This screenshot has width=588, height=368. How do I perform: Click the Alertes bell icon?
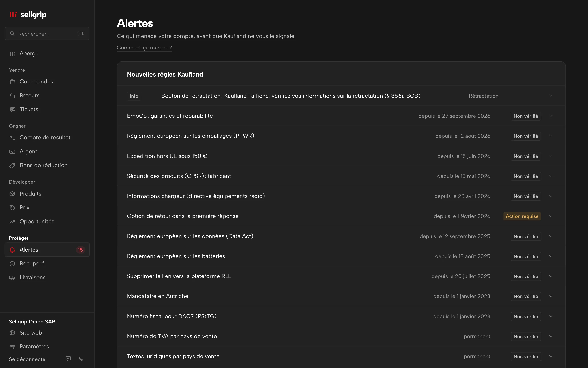pyautogui.click(x=12, y=250)
